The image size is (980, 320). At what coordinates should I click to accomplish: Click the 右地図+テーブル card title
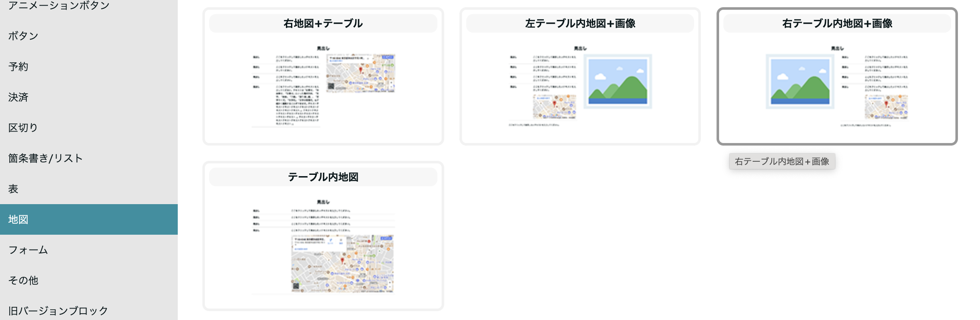tap(323, 23)
